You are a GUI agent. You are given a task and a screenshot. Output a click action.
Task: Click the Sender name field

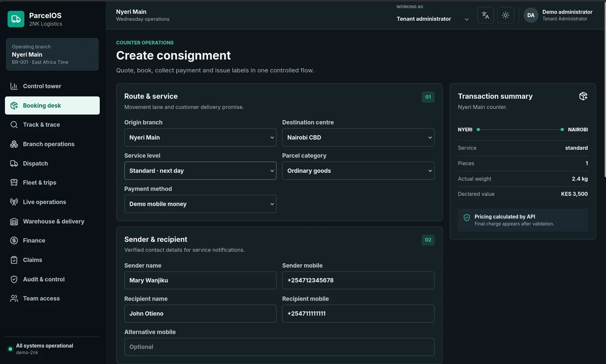200,280
